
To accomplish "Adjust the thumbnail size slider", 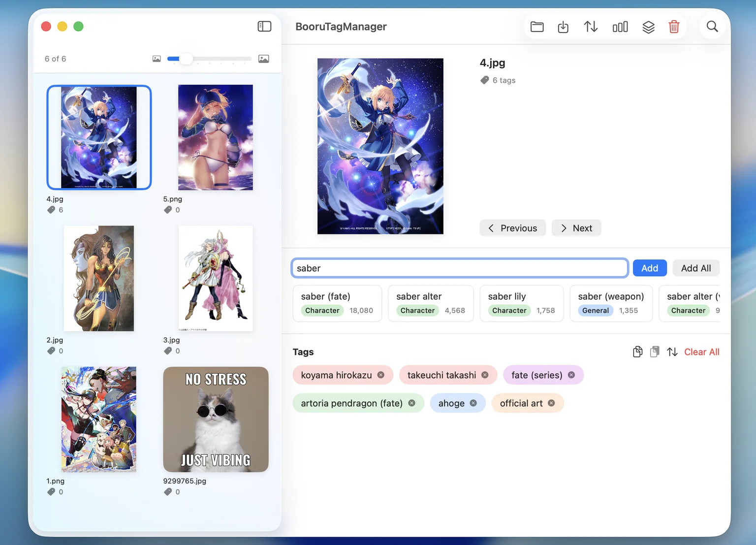I will [209, 59].
